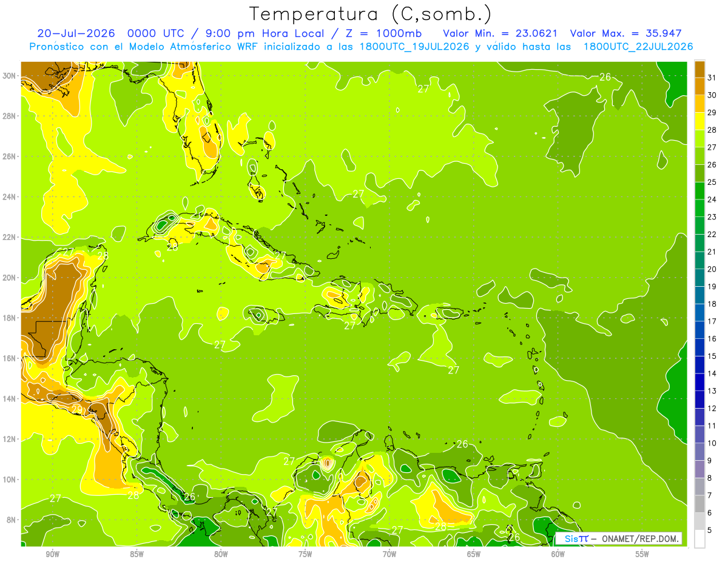Click the 'Valor Max. = 35.947' text
Viewport: 728px width, 562px height.
point(625,33)
